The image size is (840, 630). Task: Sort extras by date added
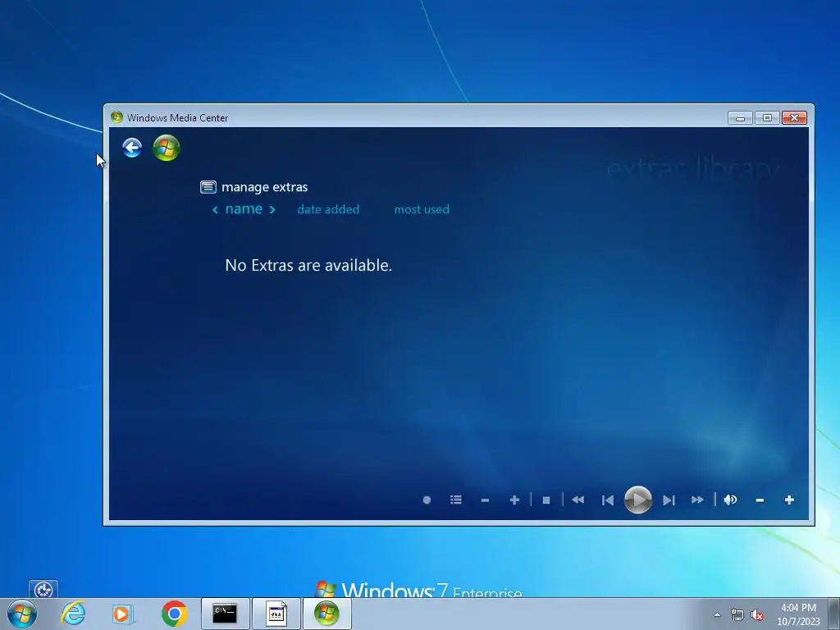328,209
